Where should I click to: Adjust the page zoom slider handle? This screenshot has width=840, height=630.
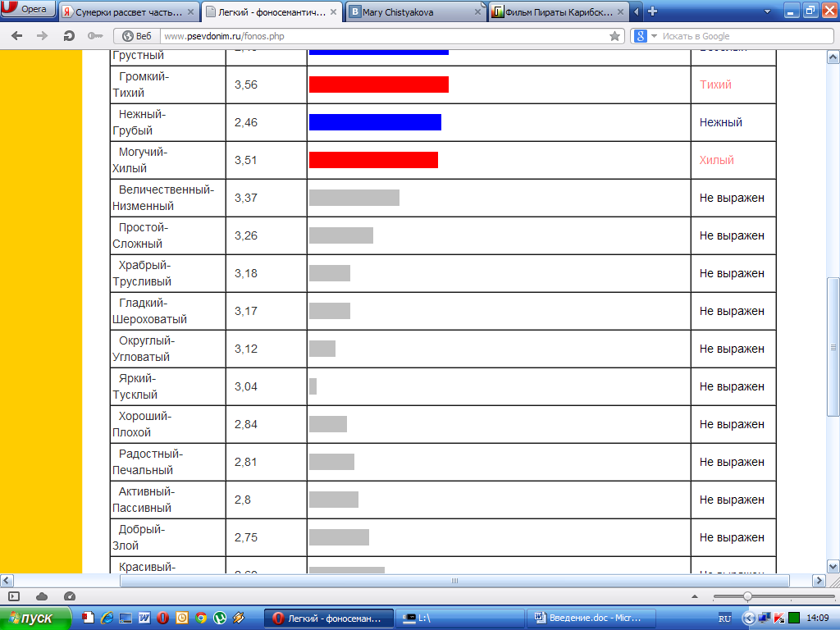point(747,596)
